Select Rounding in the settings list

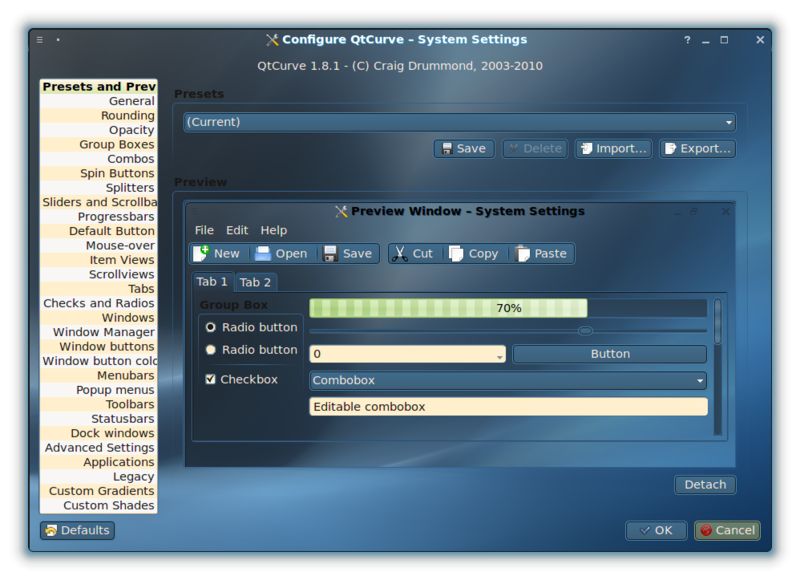click(98, 115)
